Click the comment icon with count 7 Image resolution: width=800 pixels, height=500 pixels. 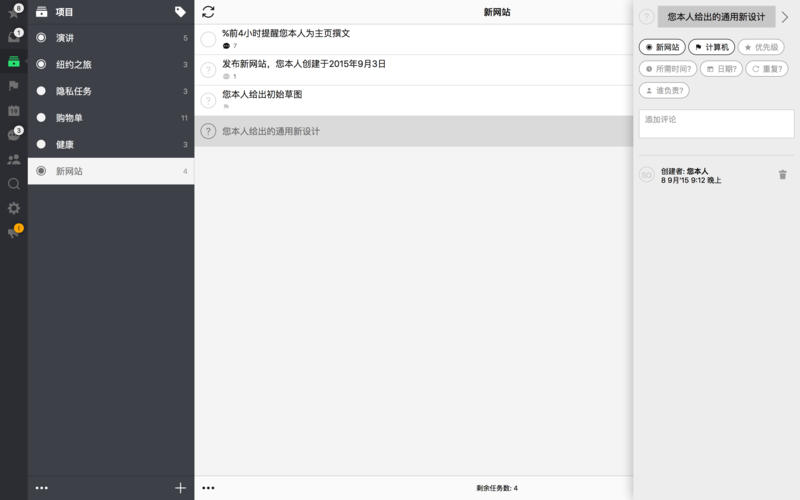click(x=226, y=46)
